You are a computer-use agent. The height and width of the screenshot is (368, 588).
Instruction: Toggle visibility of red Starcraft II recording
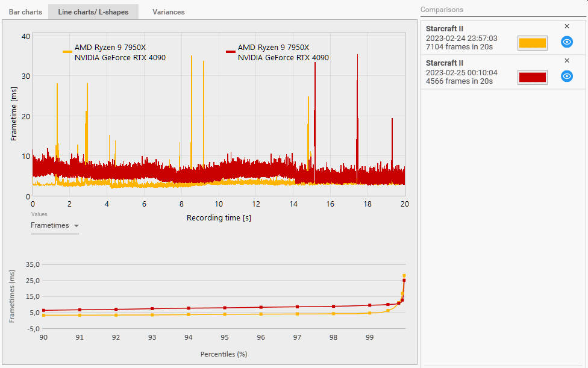click(x=567, y=76)
